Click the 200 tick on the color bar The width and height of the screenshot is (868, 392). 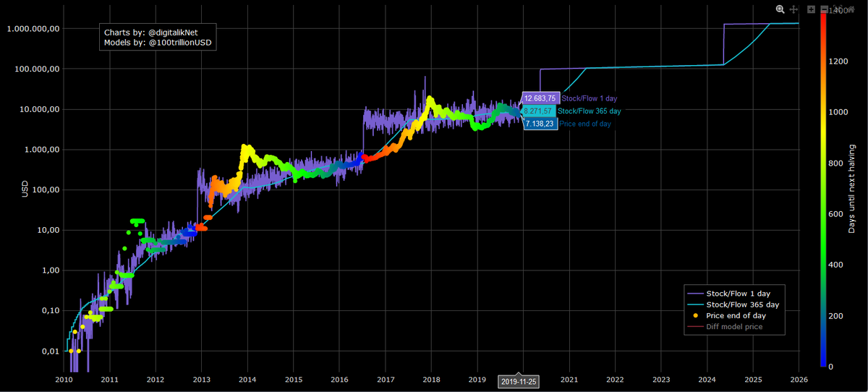[x=836, y=316]
